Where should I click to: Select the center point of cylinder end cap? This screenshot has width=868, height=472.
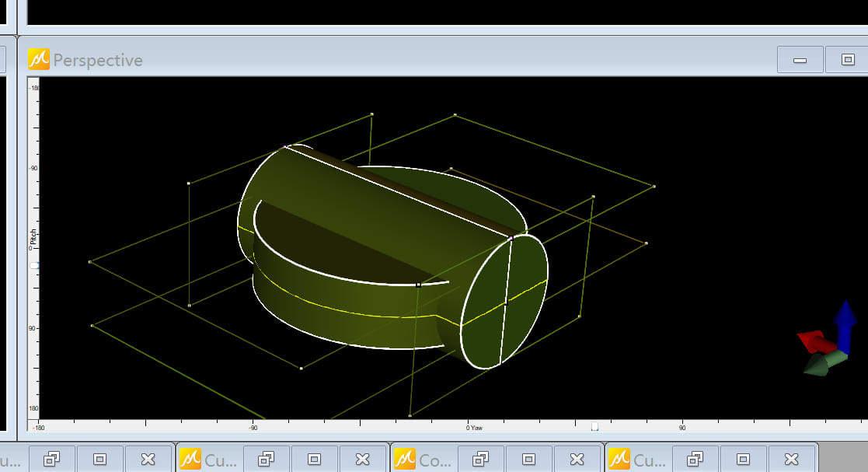[x=505, y=302]
